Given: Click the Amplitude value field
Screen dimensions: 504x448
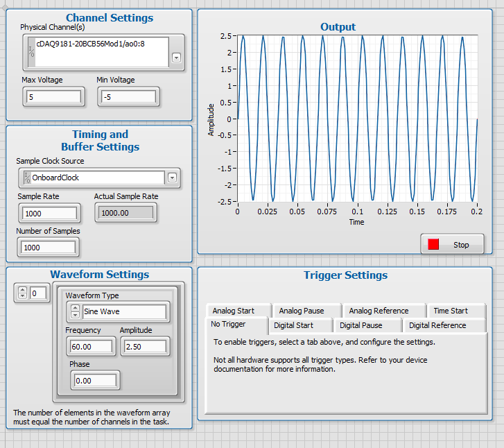Looking at the screenshot, I should (x=144, y=346).
